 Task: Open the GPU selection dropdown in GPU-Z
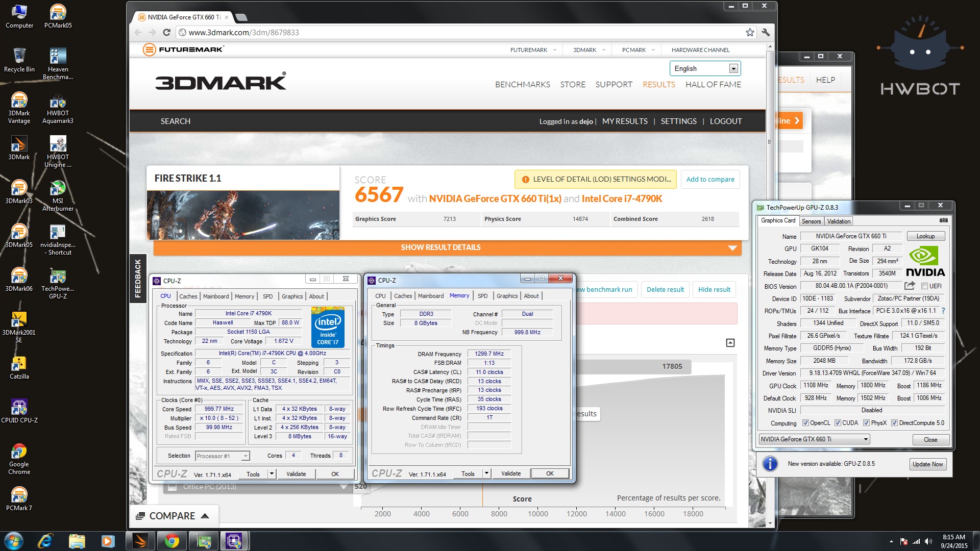pos(814,439)
